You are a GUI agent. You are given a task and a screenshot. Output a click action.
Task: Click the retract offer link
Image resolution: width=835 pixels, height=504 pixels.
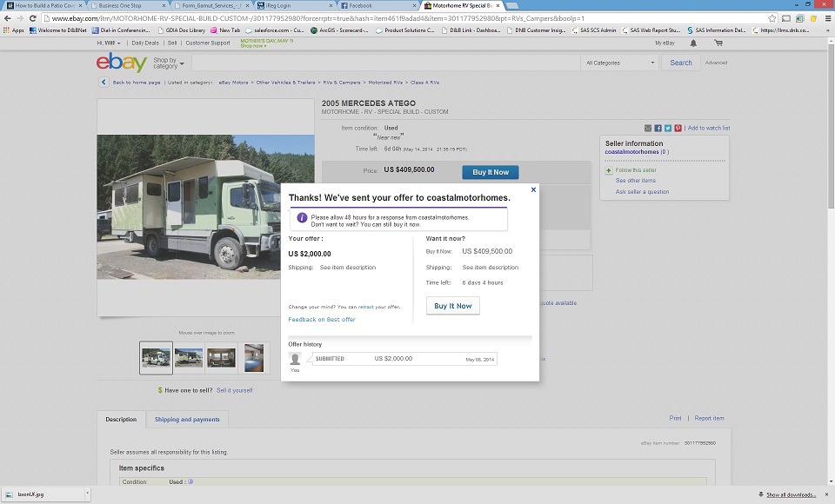pos(365,307)
